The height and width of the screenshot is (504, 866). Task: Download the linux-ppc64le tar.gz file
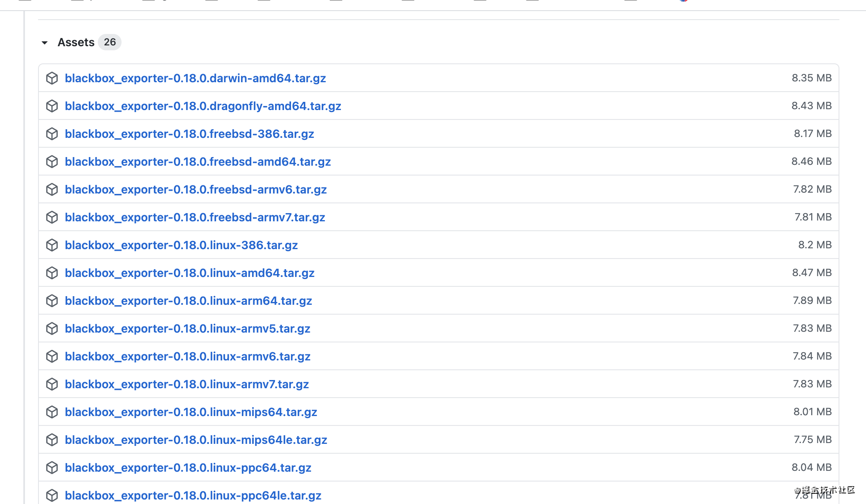[x=193, y=495]
